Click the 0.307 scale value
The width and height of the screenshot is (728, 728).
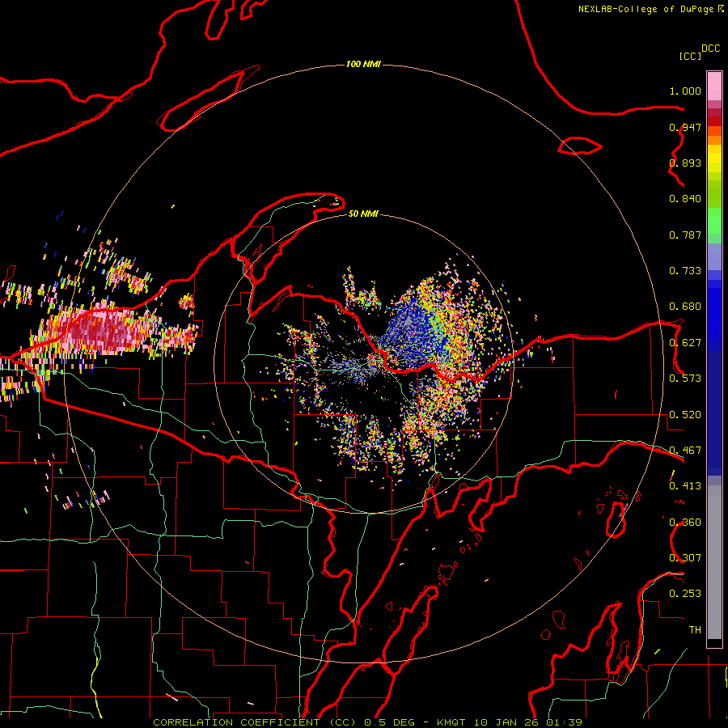coord(685,558)
